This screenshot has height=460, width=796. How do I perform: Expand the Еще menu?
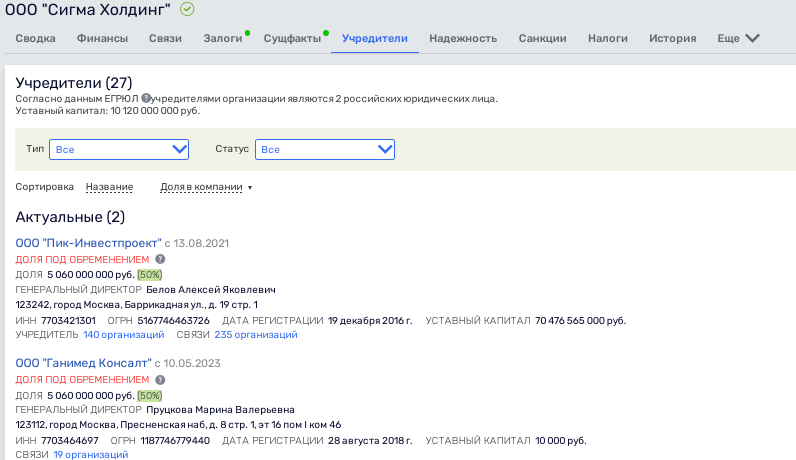(x=739, y=39)
